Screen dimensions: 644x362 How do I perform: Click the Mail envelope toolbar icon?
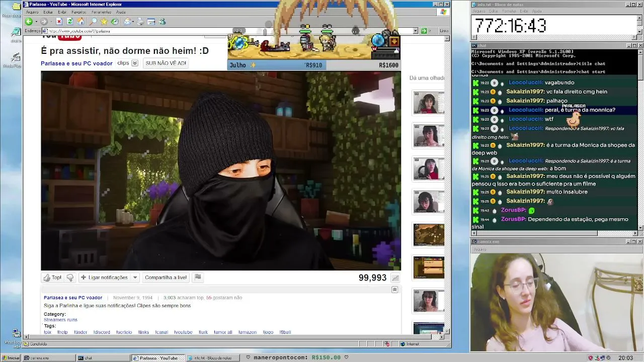click(x=127, y=22)
